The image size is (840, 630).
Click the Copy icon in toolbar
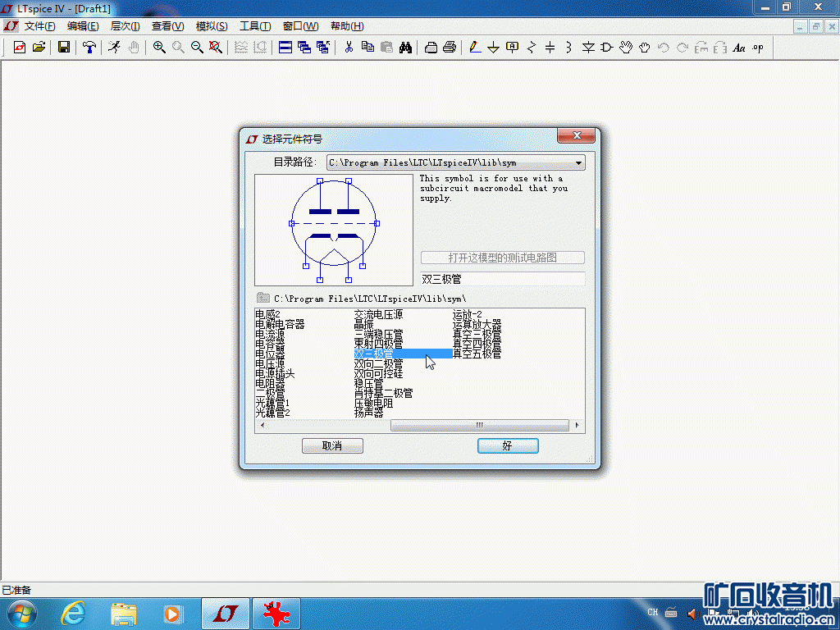point(367,47)
